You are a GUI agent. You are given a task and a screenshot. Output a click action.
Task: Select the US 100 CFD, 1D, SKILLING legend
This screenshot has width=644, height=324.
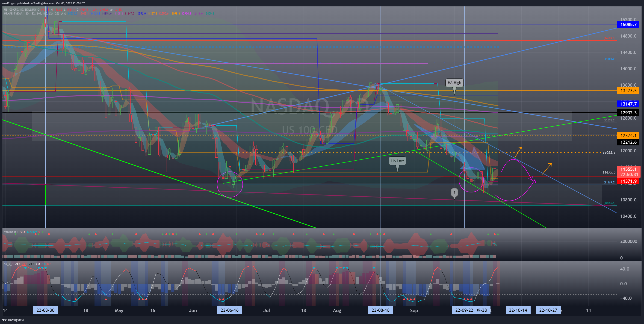(x=20, y=10)
